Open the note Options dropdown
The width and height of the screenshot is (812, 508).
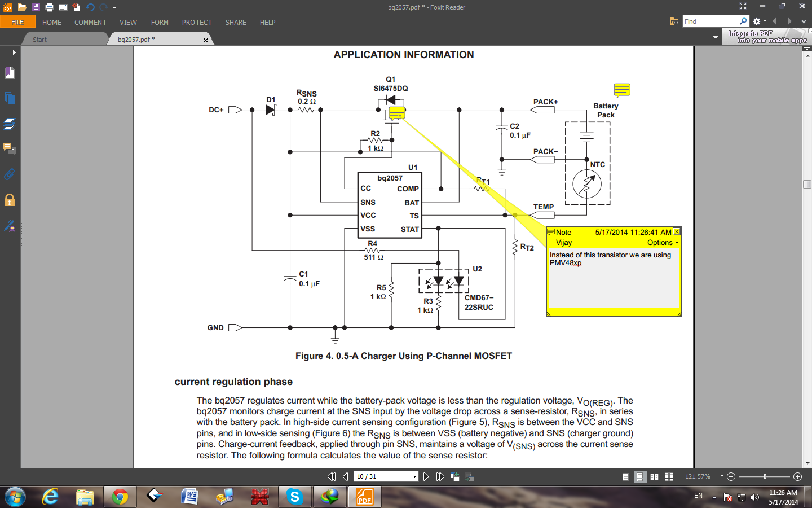(x=663, y=243)
